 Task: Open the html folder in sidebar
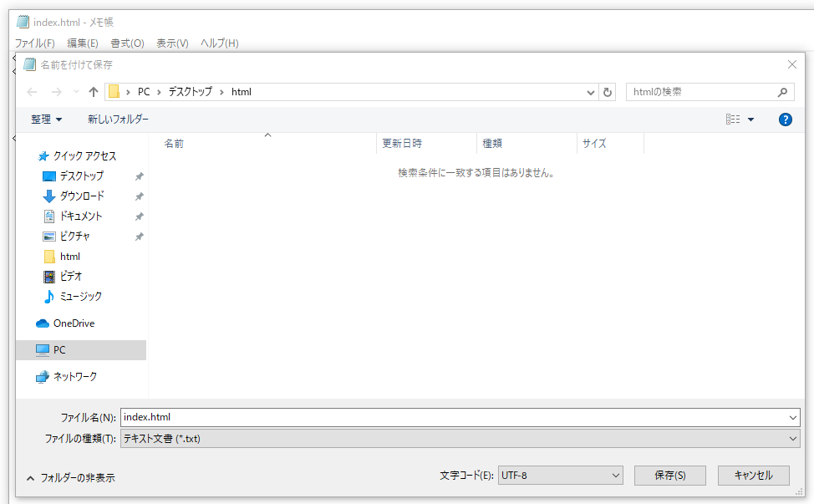point(69,256)
